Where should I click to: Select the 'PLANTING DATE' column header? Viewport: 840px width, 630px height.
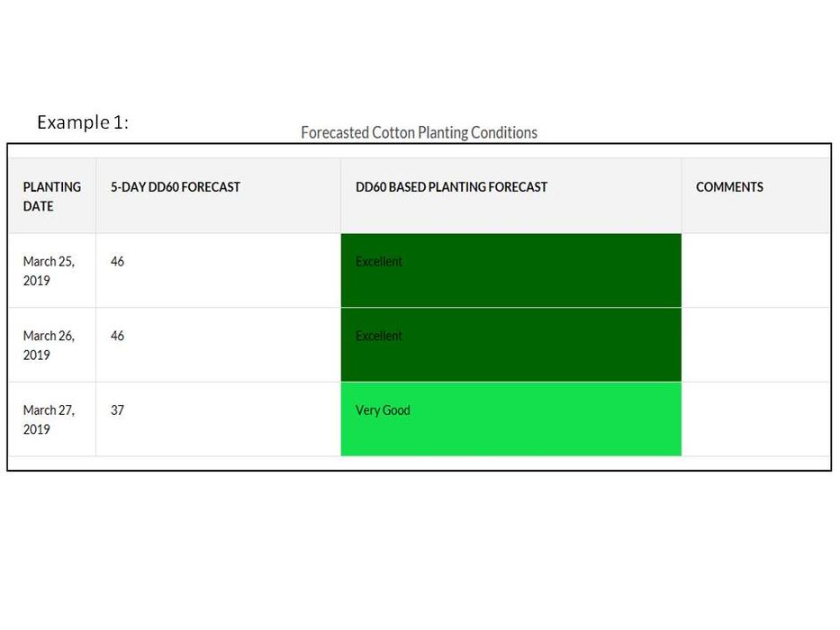click(52, 196)
